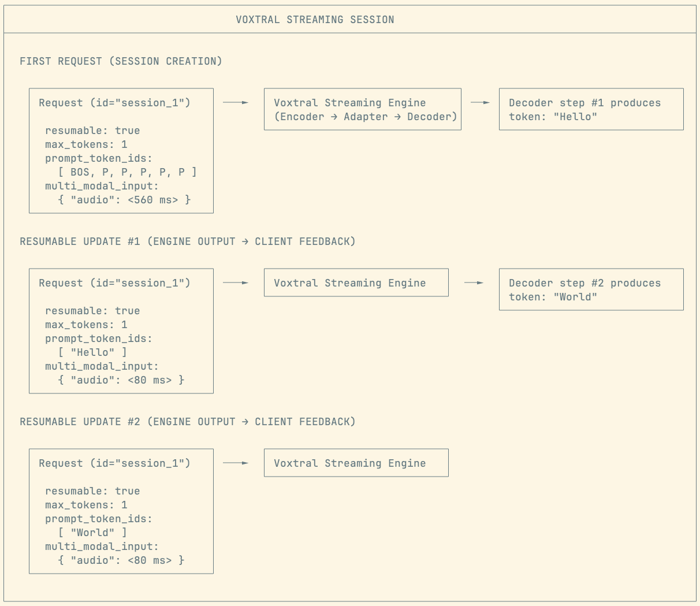This screenshot has width=700, height=606.
Task: Click "resumable: true" in the session creation request
Action: click(92, 131)
